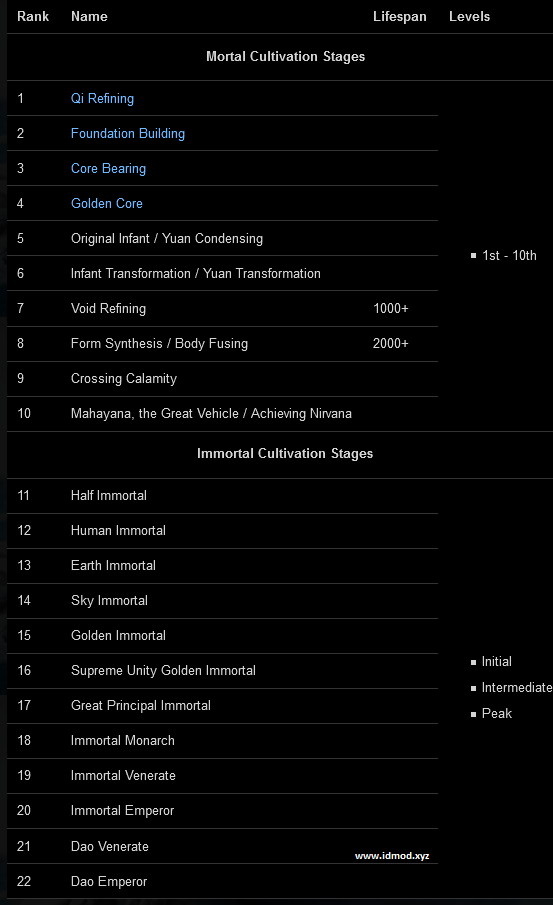This screenshot has width=553, height=905.
Task: Follow the Golden Core link
Action: [x=106, y=203]
